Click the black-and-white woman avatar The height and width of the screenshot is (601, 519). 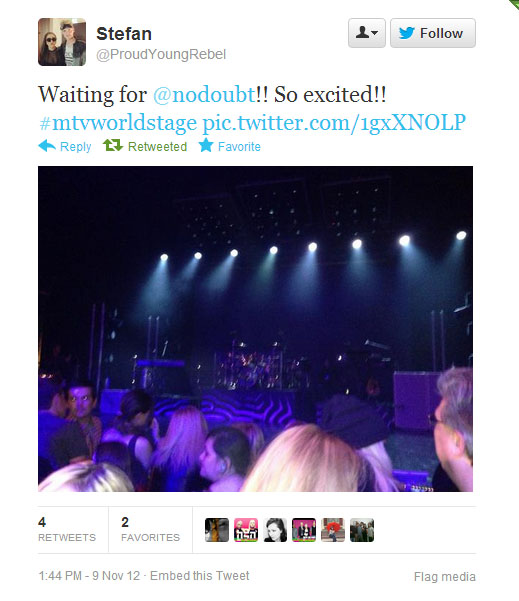pyautogui.click(x=275, y=530)
